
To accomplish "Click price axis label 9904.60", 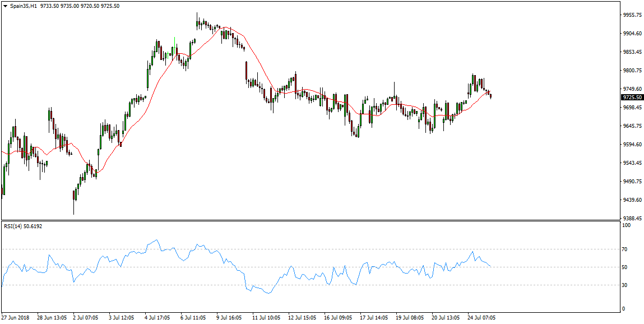I will [632, 33].
